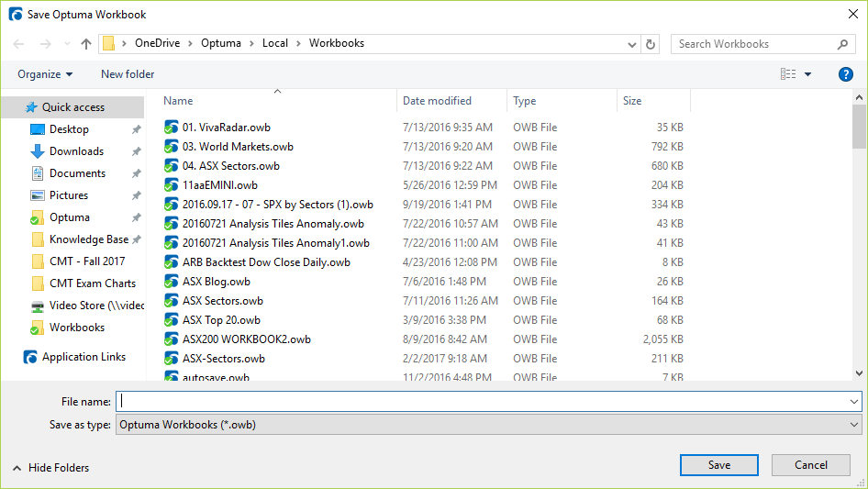The height and width of the screenshot is (489, 868).
Task: Select Optuma in the address path
Action: [x=221, y=43]
